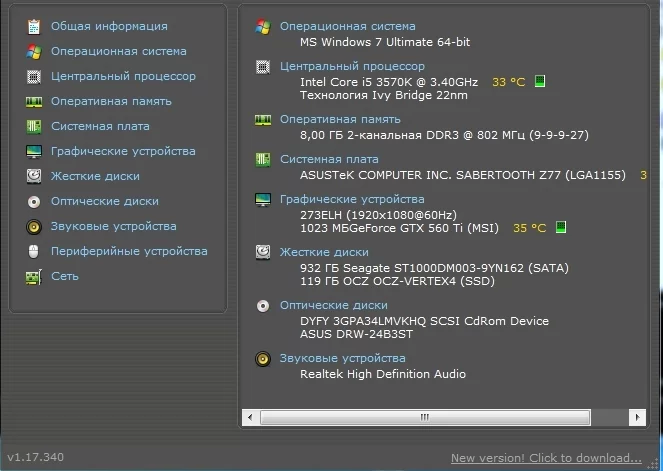Open Операционная система in the sidebar

[x=119, y=51]
